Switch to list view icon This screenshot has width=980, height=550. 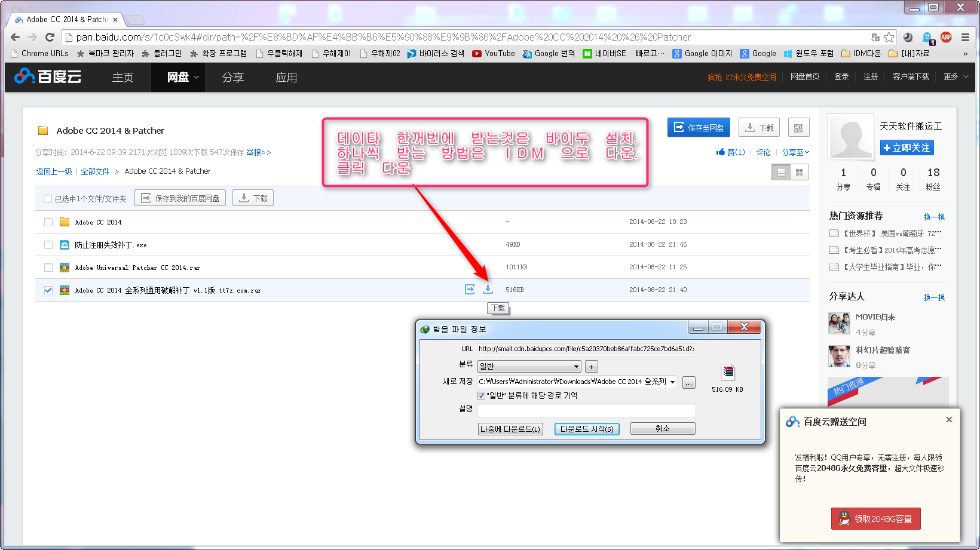pos(780,173)
